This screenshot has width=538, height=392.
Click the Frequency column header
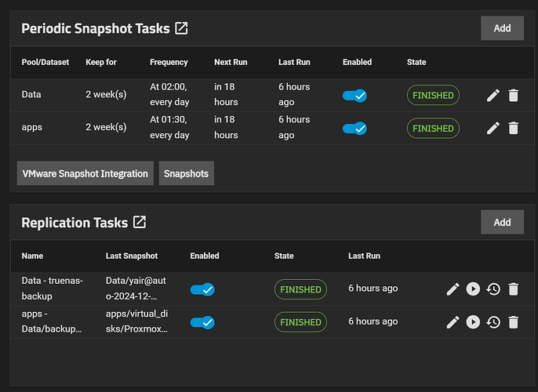coord(169,62)
